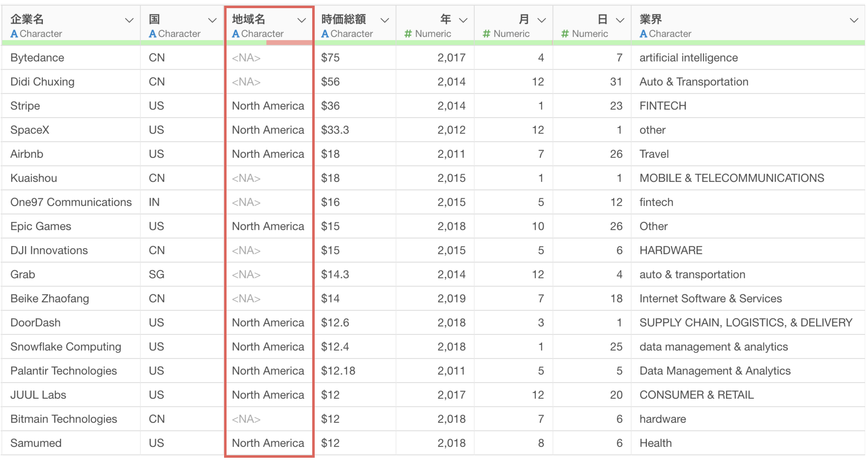This screenshot has height=462, width=868.
Task: Click the Travel industry cell for Airbnb
Action: [748, 154]
